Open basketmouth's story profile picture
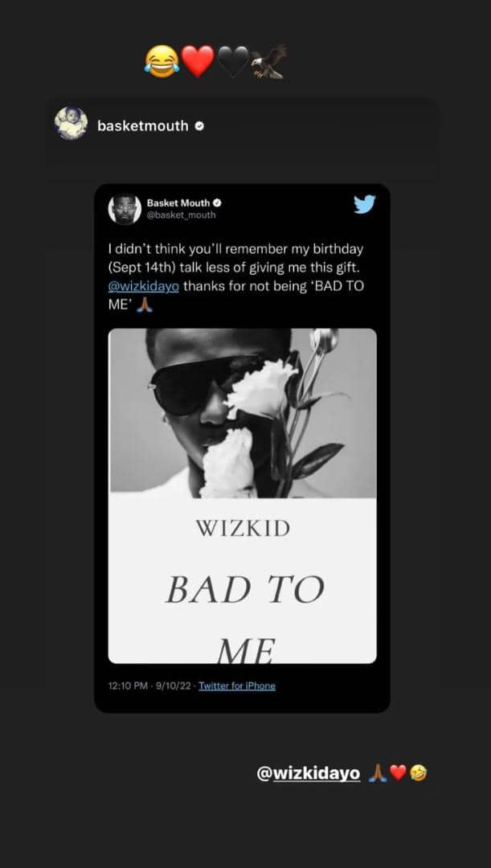This screenshot has height=868, width=491. [71, 124]
